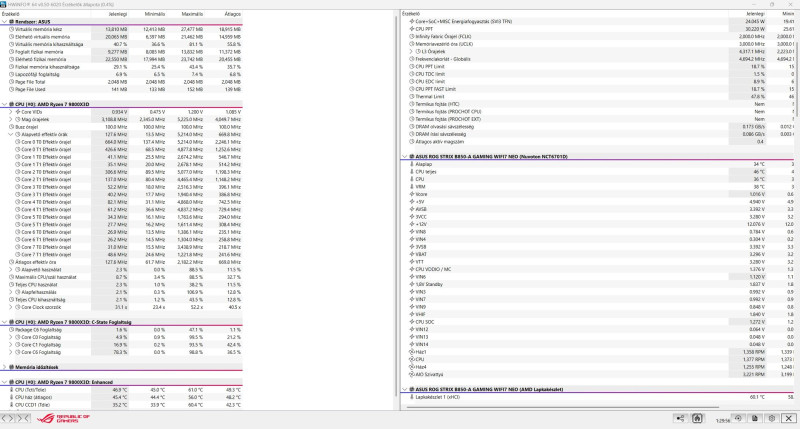Image resolution: width=800 pixels, height=429 pixels.
Task: Select the Virtuális memória lekz row
Action: click(121, 30)
